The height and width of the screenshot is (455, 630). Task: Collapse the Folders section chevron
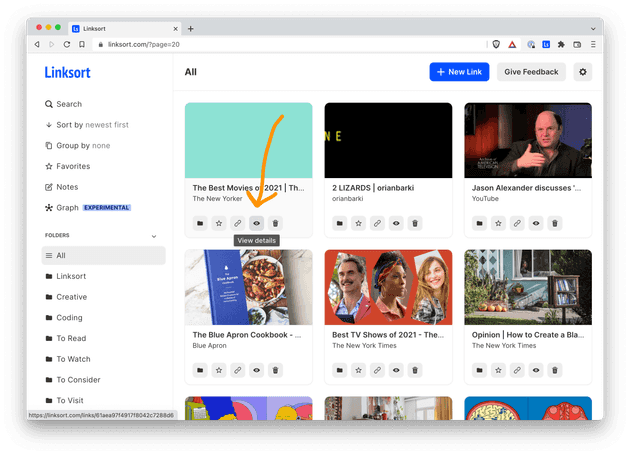click(154, 236)
